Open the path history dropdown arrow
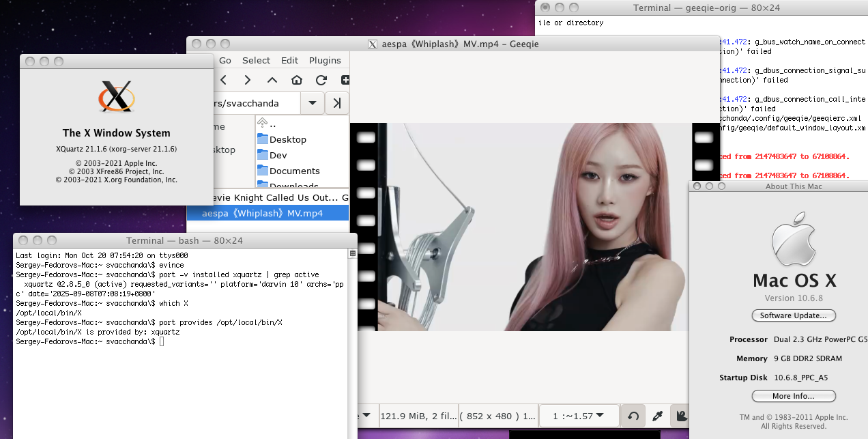 (x=312, y=103)
